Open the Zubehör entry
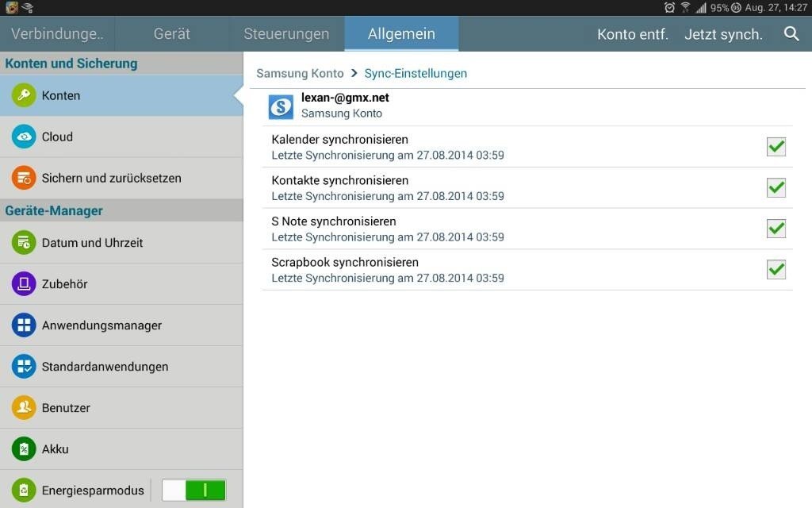The image size is (812, 508). pos(121,284)
